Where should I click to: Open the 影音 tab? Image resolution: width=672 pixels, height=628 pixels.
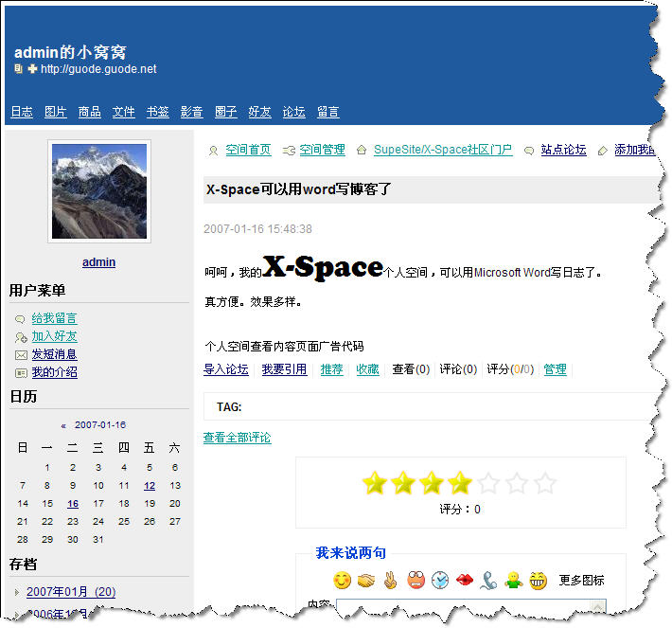(x=191, y=112)
